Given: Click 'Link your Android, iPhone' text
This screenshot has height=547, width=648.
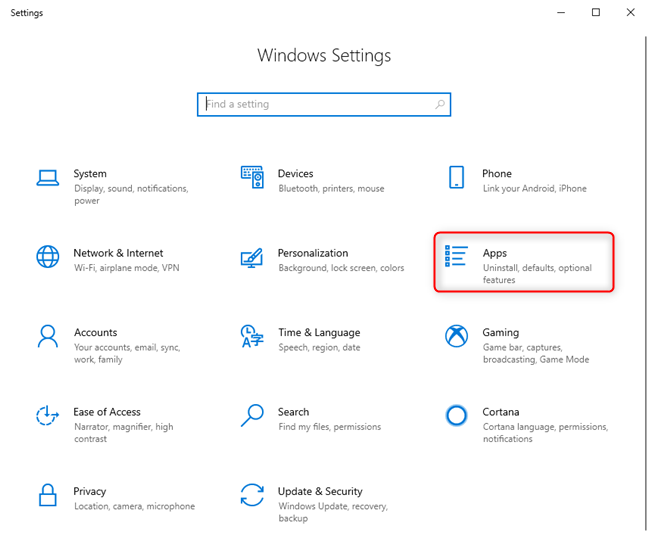Looking at the screenshot, I should click(x=534, y=189).
